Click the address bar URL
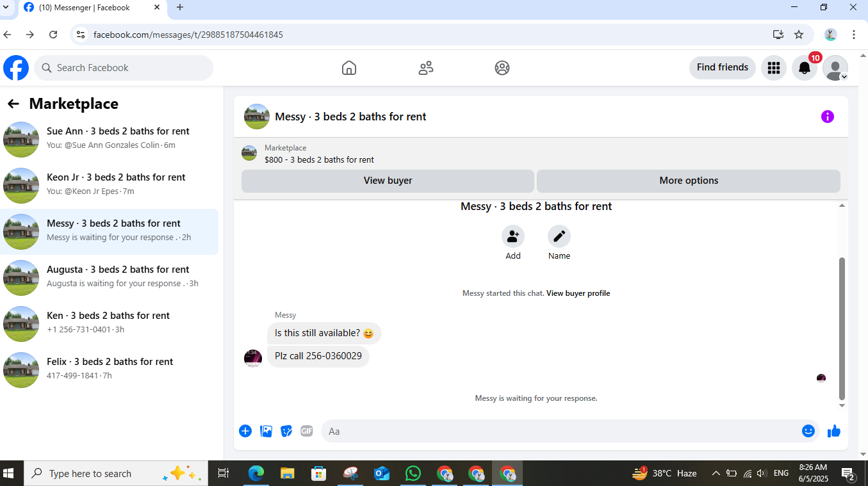868x486 pixels. [x=188, y=35]
